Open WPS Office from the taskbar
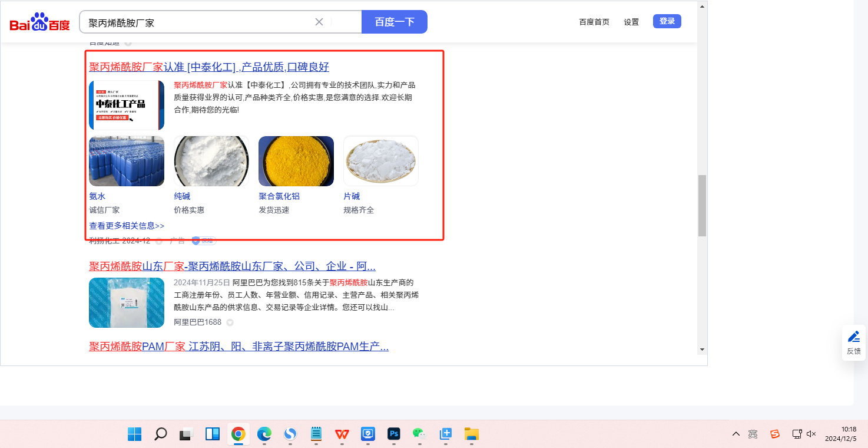868x448 pixels. click(x=342, y=434)
